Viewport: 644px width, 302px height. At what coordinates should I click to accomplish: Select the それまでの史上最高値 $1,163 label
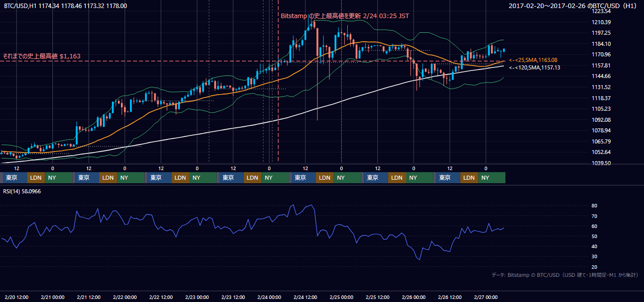tap(41, 56)
